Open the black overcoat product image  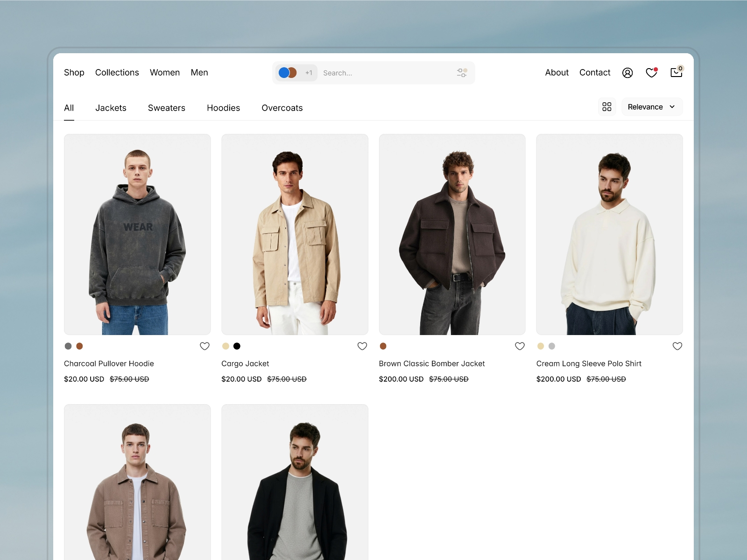coord(295,482)
